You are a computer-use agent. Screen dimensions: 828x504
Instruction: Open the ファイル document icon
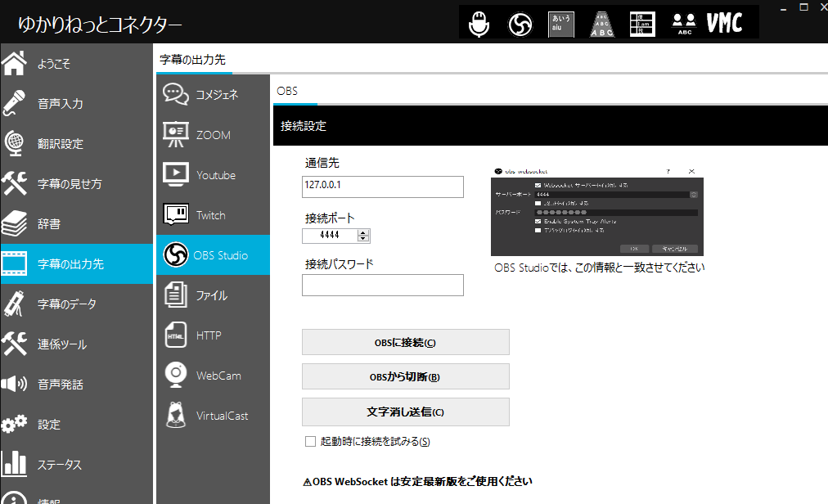176,295
